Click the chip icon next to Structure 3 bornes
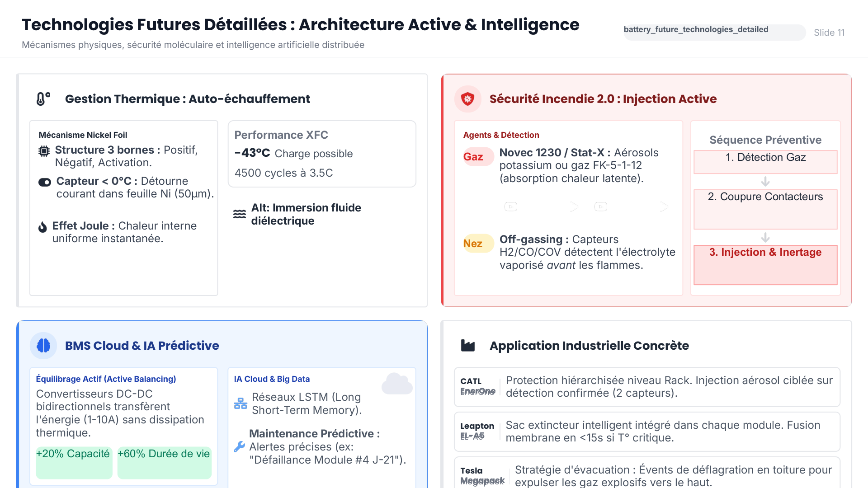Viewport: 868px width, 488px height. [44, 151]
